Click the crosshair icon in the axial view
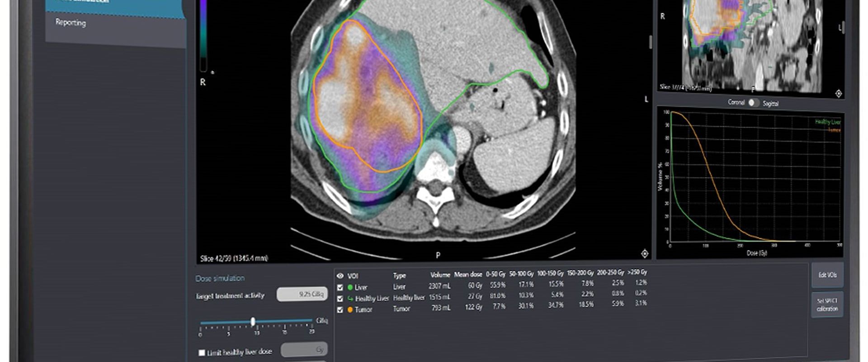The image size is (868, 362). (x=645, y=254)
